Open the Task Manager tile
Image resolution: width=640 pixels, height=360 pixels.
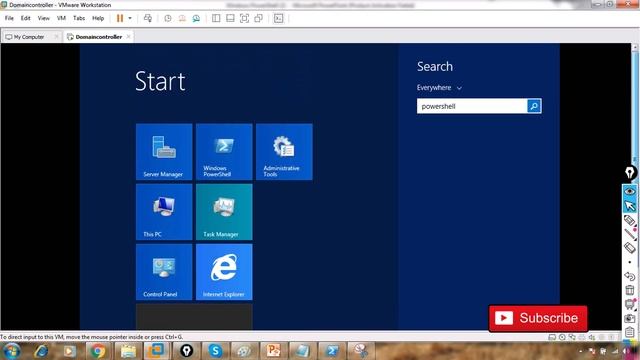point(224,212)
